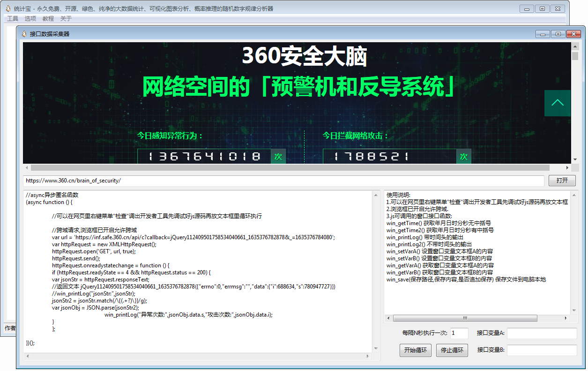The image size is (588, 371).
Task: Click instructions panel horizontal scroll right arrow
Action: [x=567, y=318]
